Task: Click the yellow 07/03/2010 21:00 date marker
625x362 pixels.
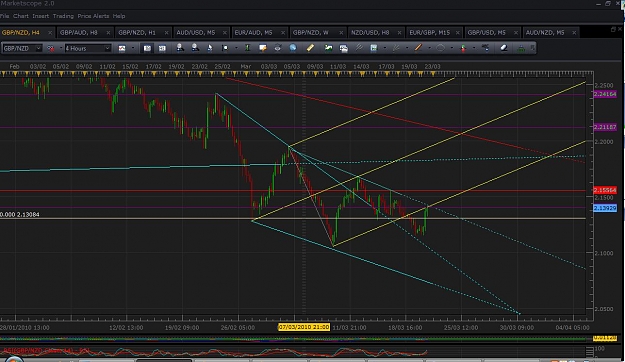Action: 304,327
